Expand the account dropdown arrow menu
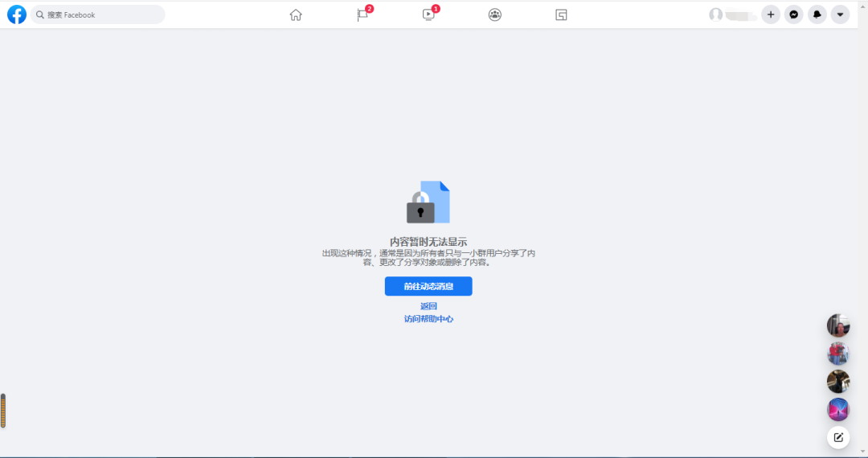Image resolution: width=868 pixels, height=458 pixels. pos(840,14)
